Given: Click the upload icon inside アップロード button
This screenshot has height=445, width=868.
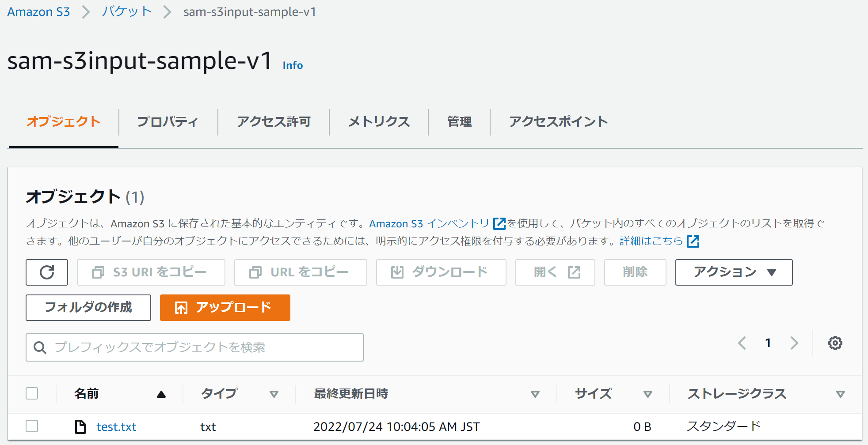Looking at the screenshot, I should tap(181, 308).
